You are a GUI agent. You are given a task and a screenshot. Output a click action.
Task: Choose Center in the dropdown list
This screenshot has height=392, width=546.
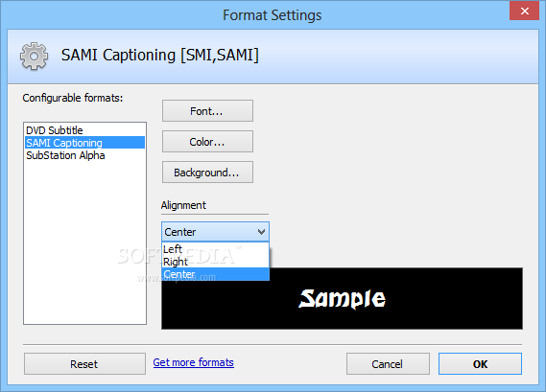pos(216,274)
